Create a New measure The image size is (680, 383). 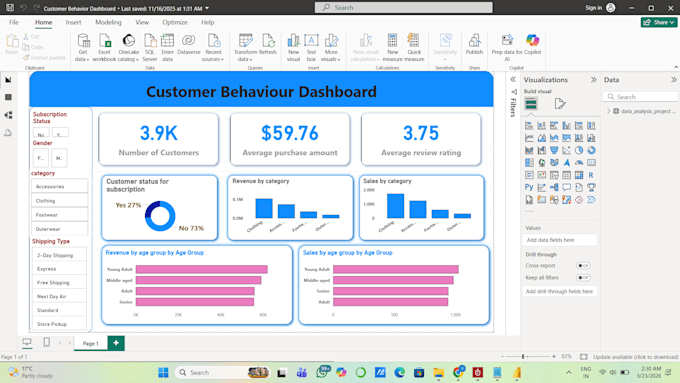click(392, 48)
